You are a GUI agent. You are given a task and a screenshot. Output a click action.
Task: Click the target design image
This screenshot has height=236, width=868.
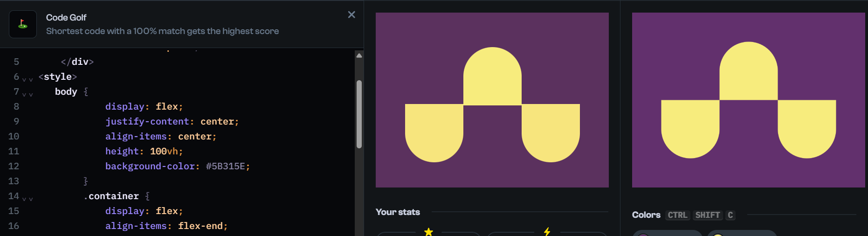click(x=748, y=100)
